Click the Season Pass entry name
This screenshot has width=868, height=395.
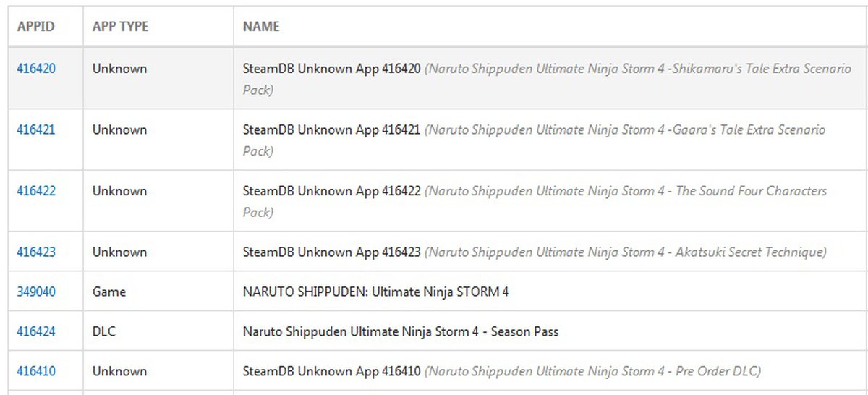point(400,332)
